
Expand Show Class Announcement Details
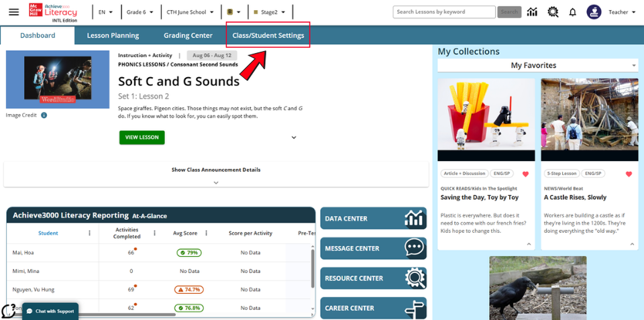[x=216, y=174]
